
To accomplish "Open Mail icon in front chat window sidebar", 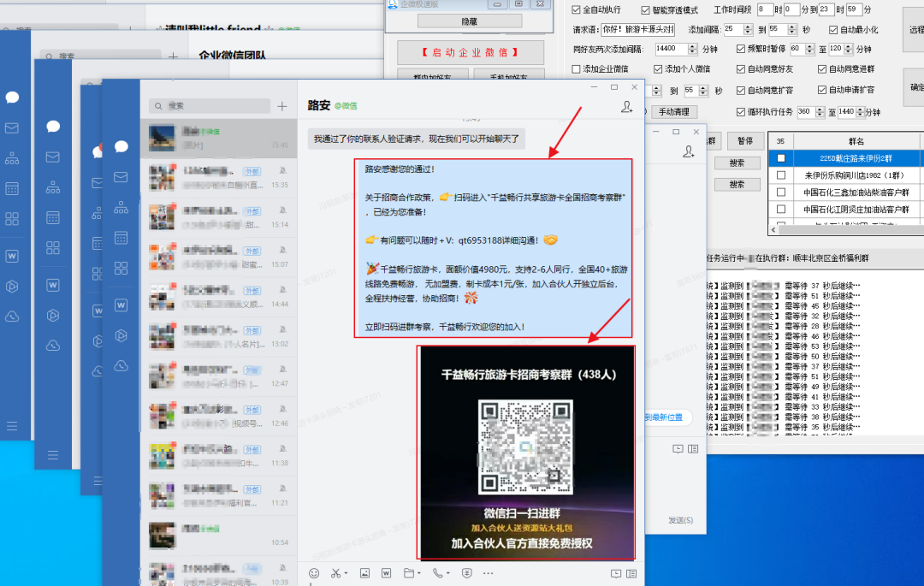I will coord(121,177).
